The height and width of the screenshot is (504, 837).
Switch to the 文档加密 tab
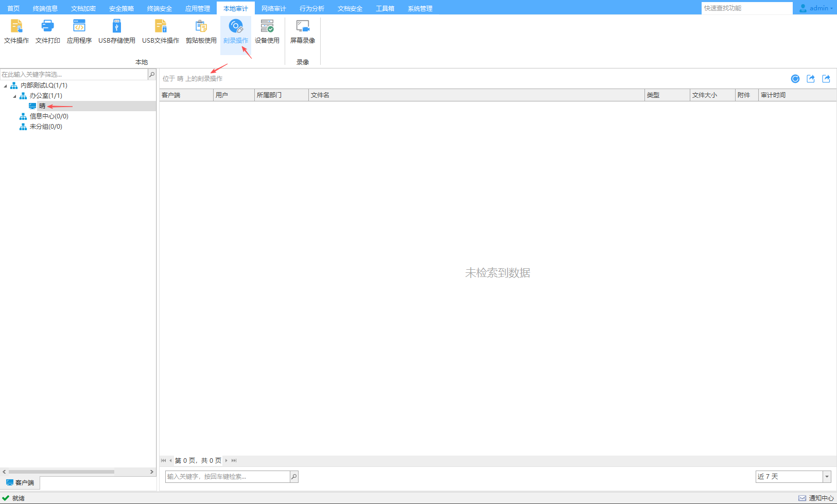pos(83,8)
